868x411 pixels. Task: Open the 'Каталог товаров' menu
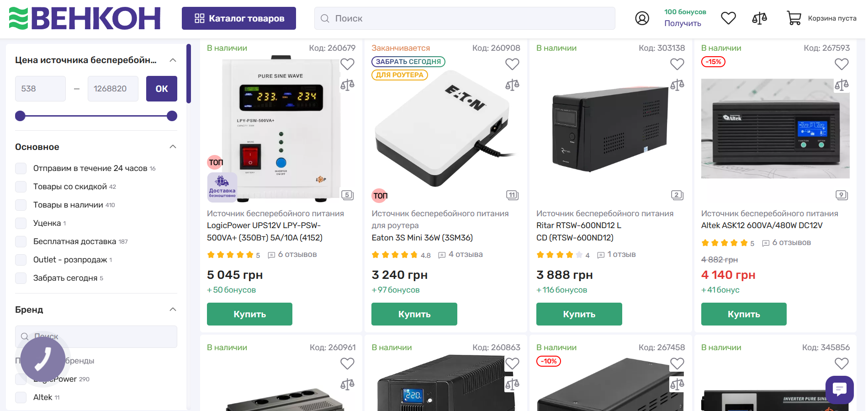(239, 18)
